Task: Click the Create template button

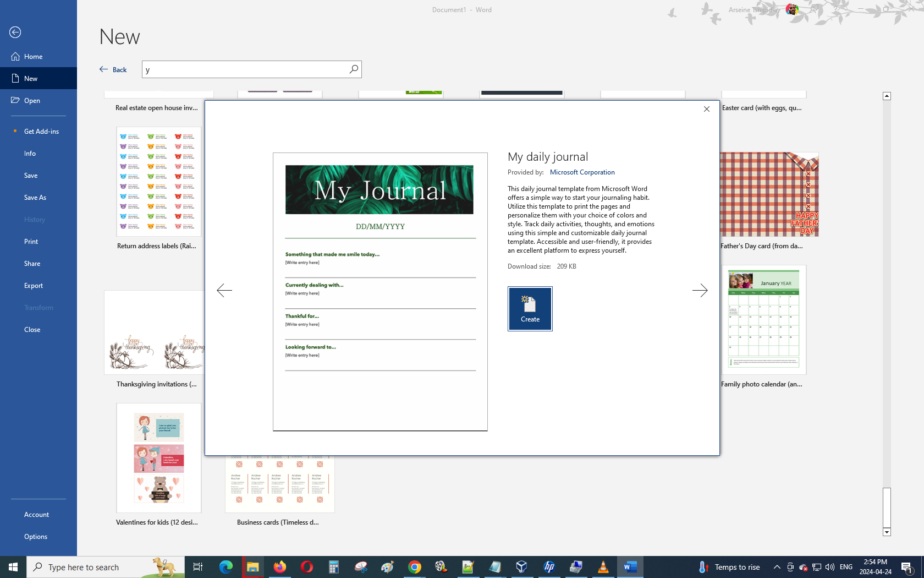Action: click(530, 308)
